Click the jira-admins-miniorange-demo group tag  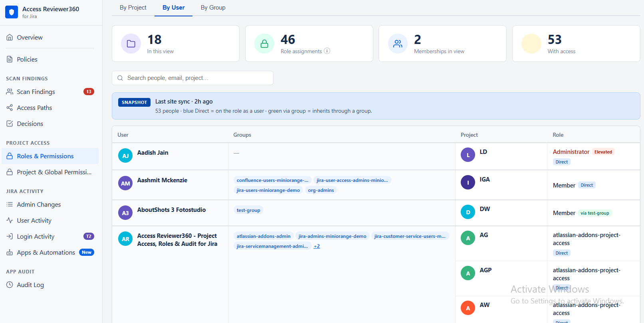332,236
